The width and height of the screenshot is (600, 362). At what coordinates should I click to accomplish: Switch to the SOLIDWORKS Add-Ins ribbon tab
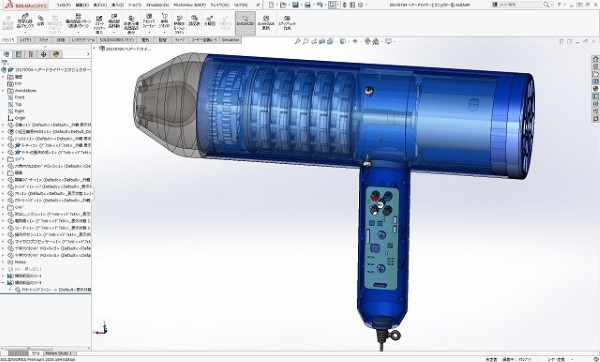[x=117, y=40]
